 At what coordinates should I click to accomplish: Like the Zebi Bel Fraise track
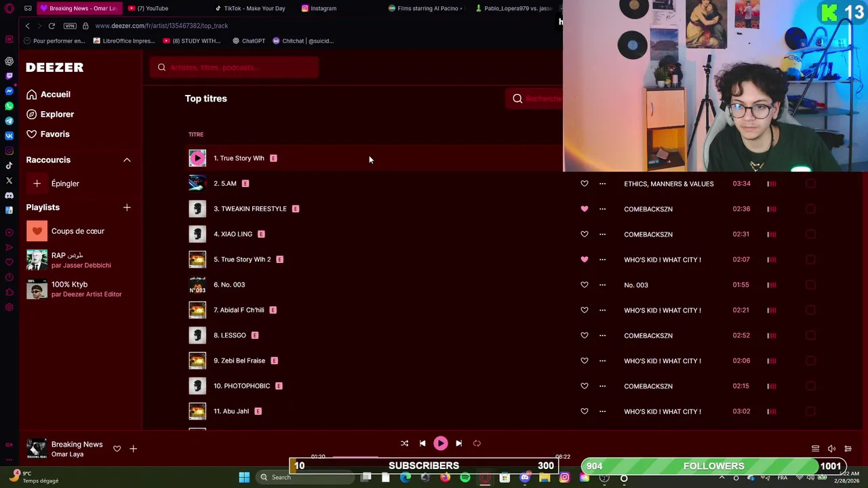585,361
